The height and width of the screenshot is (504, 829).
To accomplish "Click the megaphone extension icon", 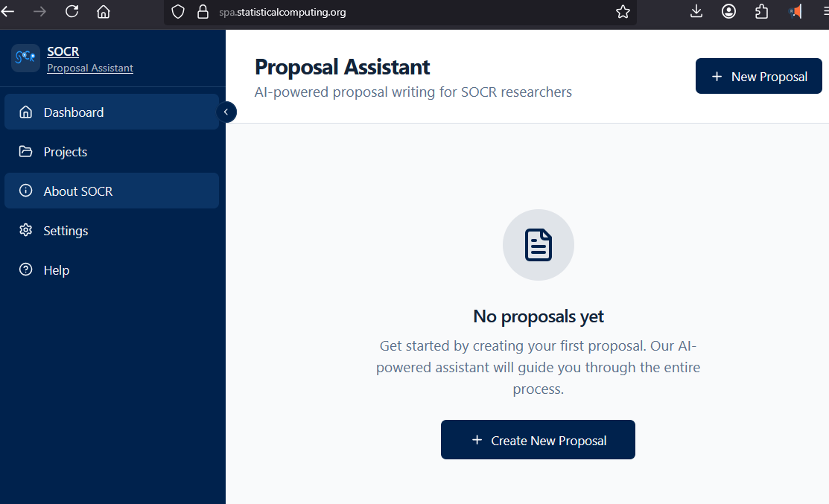I will pyautogui.click(x=794, y=12).
